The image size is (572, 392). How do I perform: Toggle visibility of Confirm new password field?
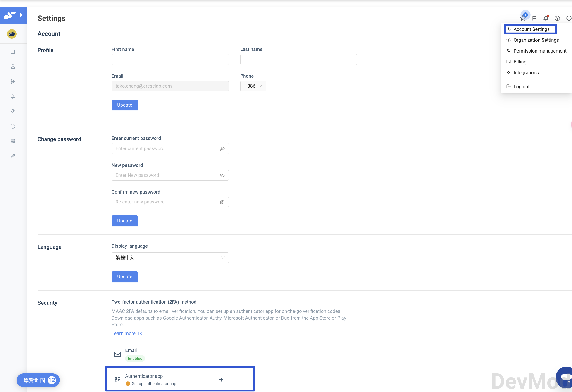pos(222,202)
